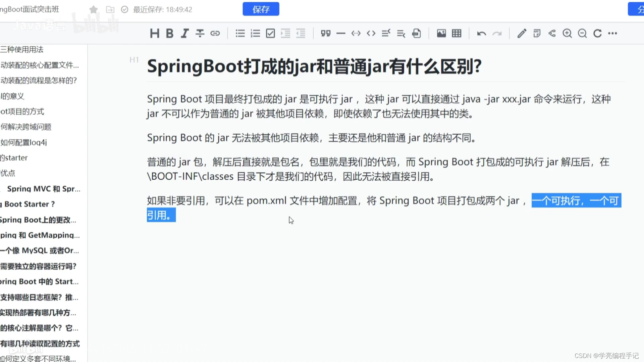Image resolution: width=644 pixels, height=362 pixels.
Task: Decrease list indent icon
Action: 301,33
